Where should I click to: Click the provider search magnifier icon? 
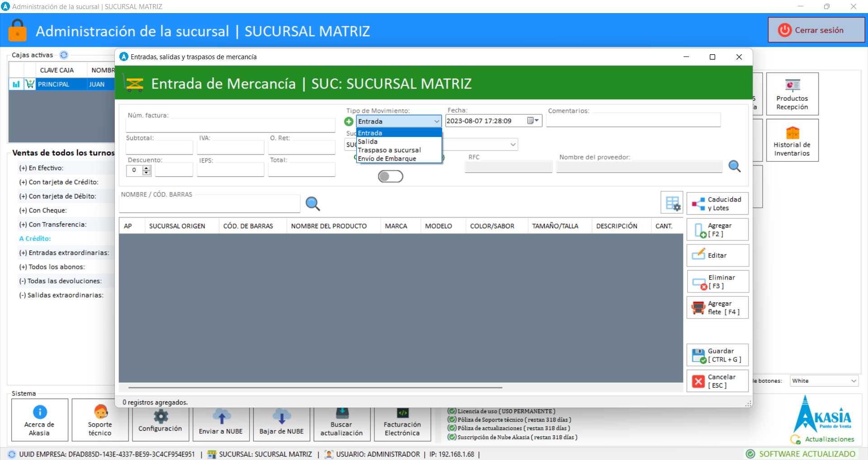tap(734, 167)
